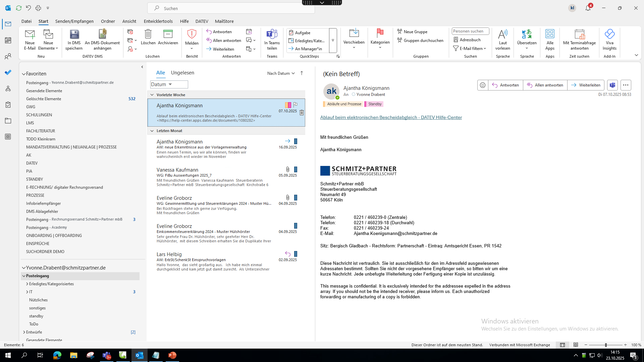Toggle reverse sort order arrow in message list
The height and width of the screenshot is (362, 644).
[302, 73]
